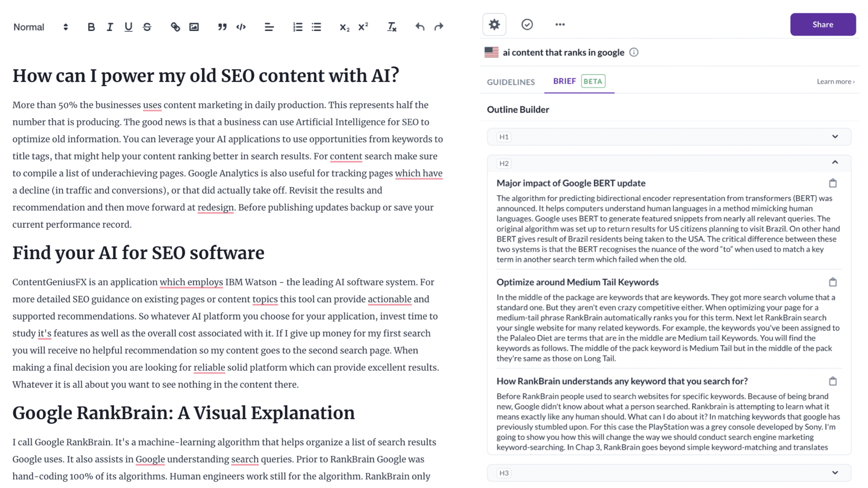Undo the last edit
The height and width of the screenshot is (488, 868).
[420, 27]
